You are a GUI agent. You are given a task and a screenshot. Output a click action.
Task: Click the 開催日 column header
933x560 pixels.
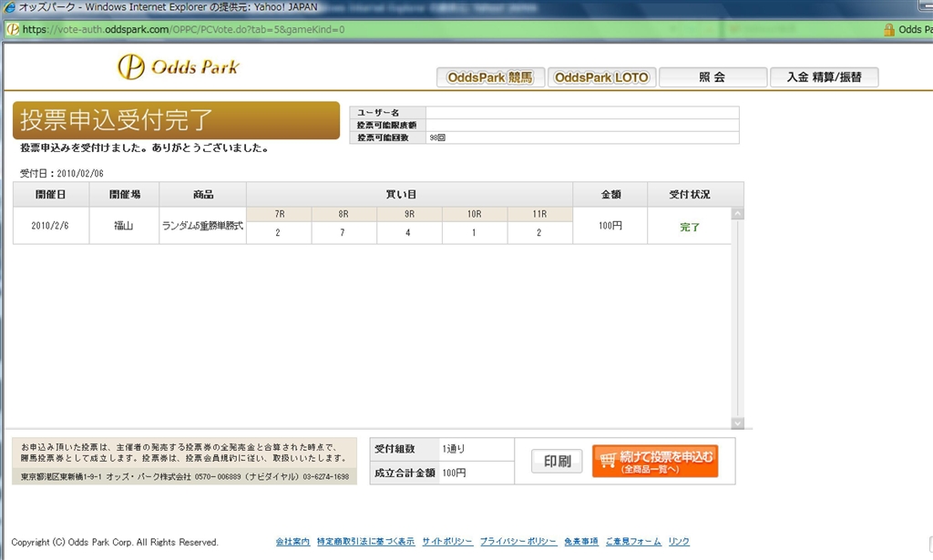51,194
